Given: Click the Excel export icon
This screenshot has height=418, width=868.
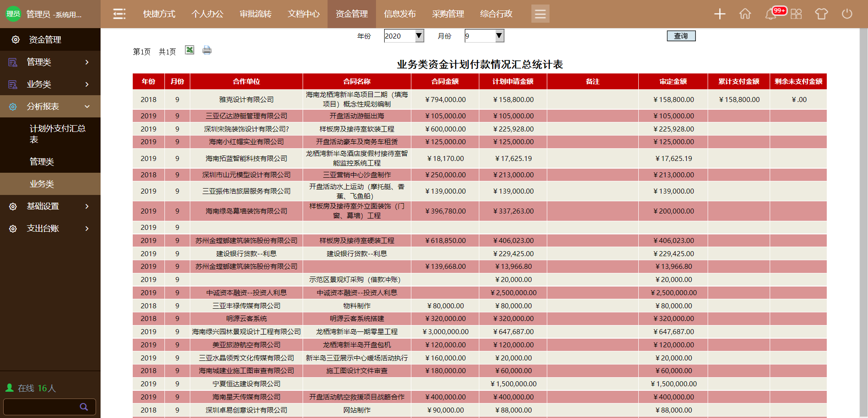Looking at the screenshot, I should [189, 50].
